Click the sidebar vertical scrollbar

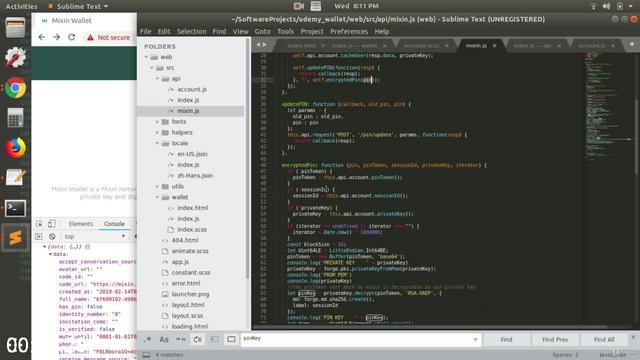[248, 159]
